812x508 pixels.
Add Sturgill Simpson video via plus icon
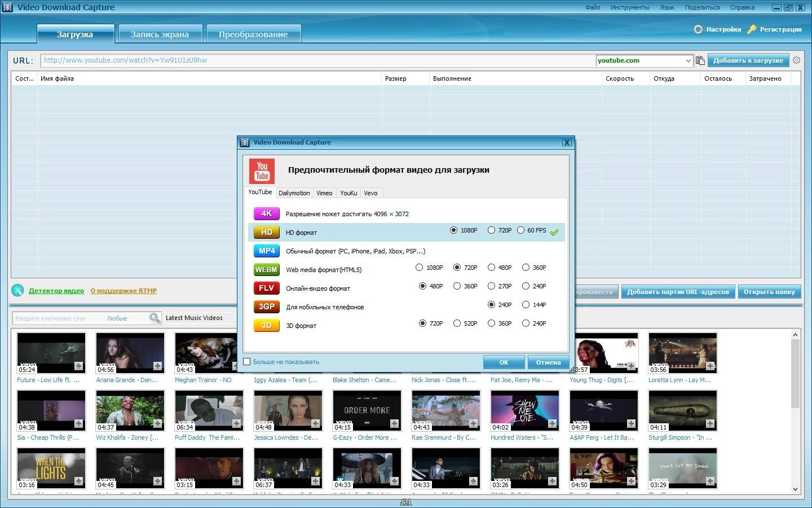(710, 424)
